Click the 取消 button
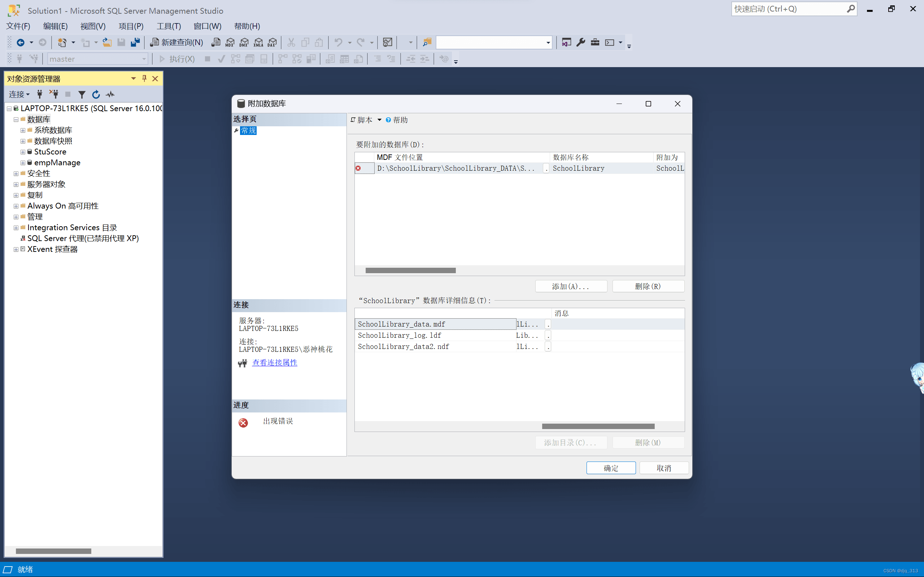The height and width of the screenshot is (577, 924). pos(664,468)
